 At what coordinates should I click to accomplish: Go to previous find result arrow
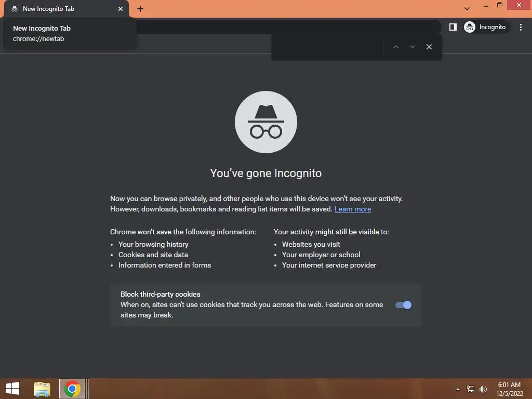395,47
